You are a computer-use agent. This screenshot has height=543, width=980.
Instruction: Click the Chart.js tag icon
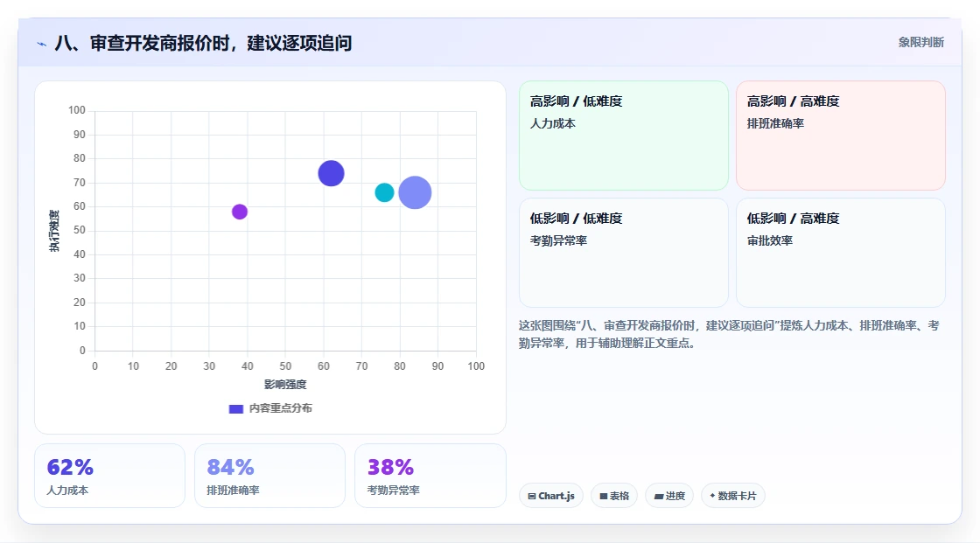(532, 496)
